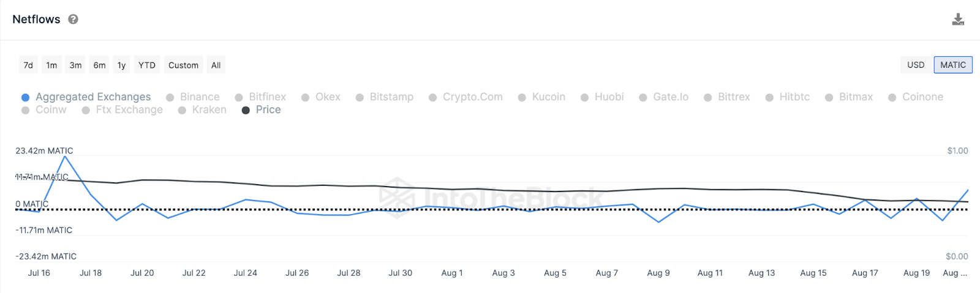
Task: Toggle the Price line visibility
Action: 268,110
